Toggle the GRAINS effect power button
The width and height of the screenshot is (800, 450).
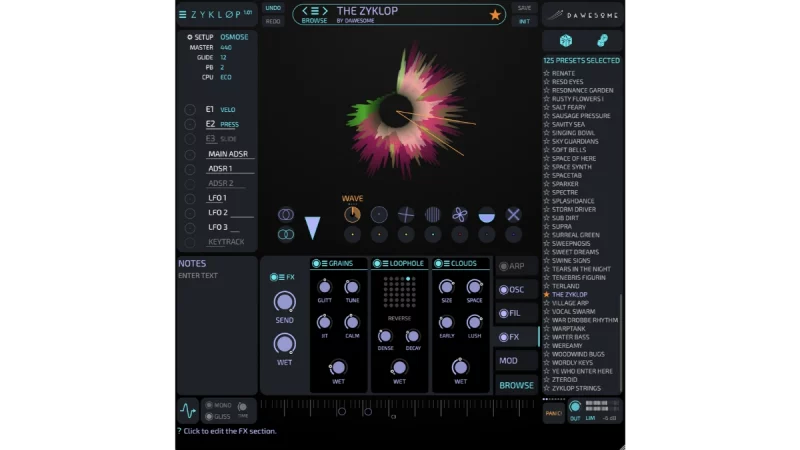click(317, 264)
